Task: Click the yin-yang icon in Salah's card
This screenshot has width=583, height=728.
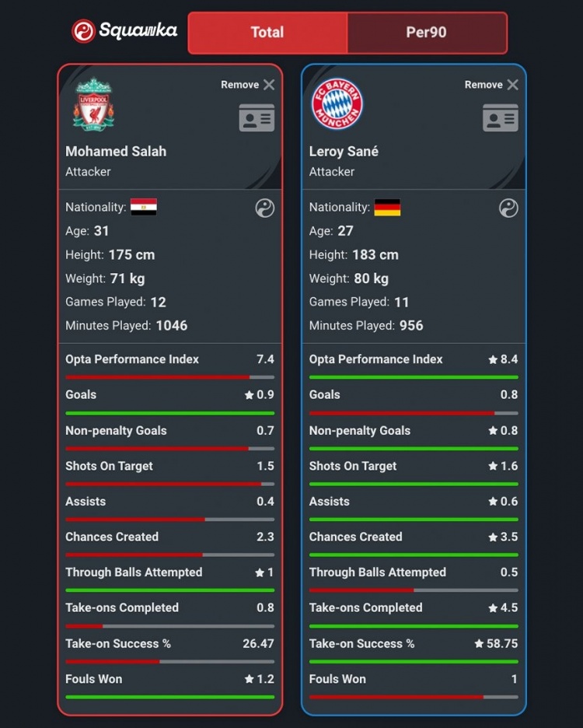Action: click(265, 208)
